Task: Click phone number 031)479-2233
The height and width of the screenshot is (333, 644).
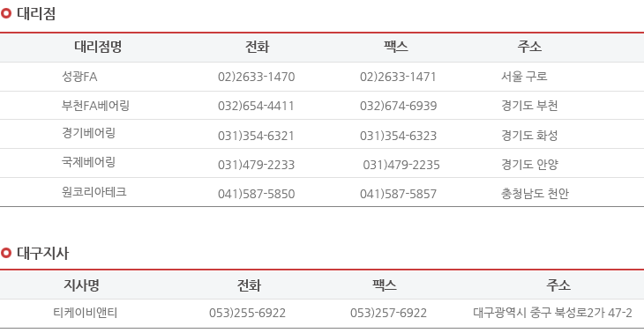Action: click(257, 165)
